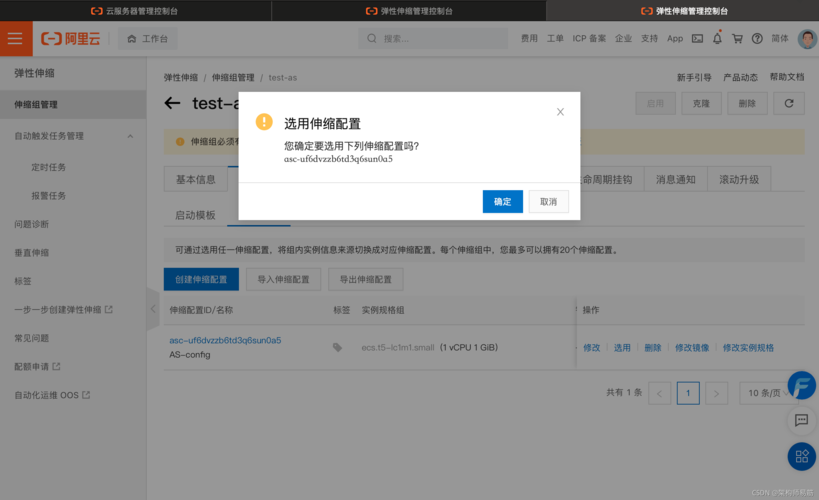The height and width of the screenshot is (500, 819).
Task: Click the 导出伸缩配置 button
Action: 366,279
